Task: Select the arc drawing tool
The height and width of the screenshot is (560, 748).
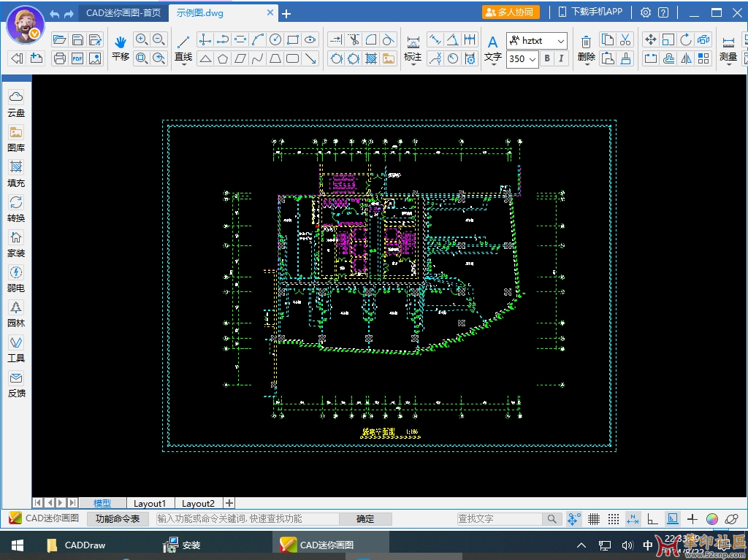Action: [x=258, y=39]
